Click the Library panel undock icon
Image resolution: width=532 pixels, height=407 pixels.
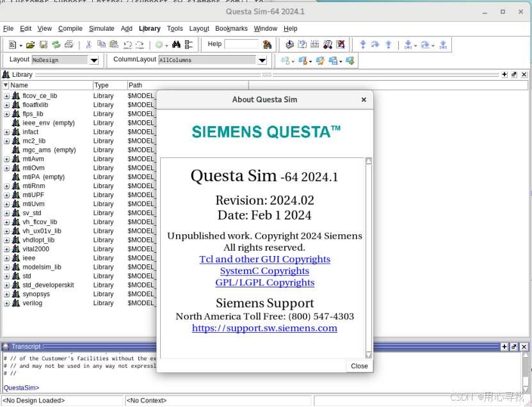(514, 74)
